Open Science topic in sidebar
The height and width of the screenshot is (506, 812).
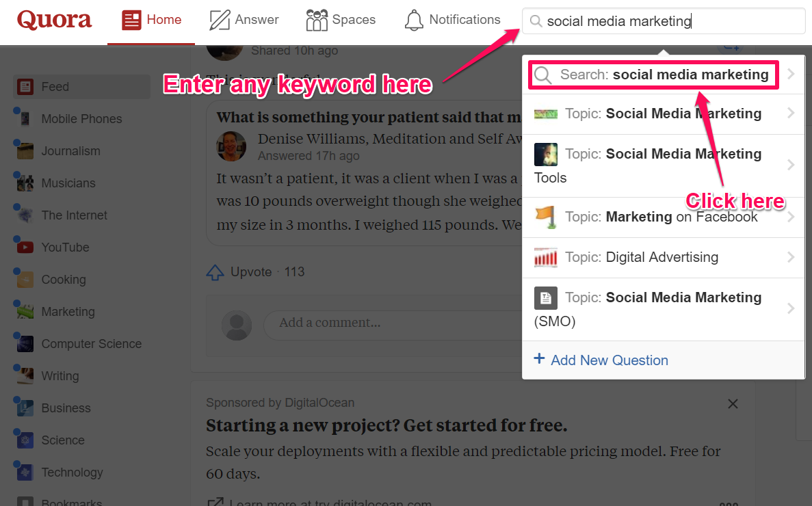coord(63,440)
